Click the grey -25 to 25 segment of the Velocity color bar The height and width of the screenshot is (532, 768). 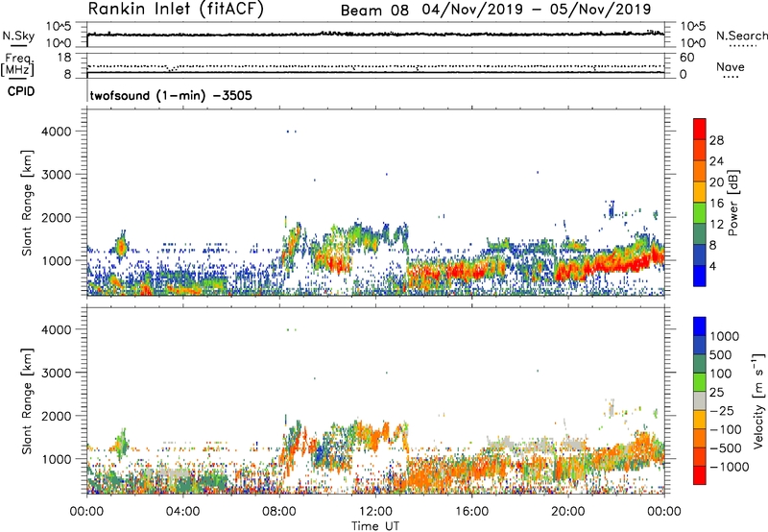[700, 401]
